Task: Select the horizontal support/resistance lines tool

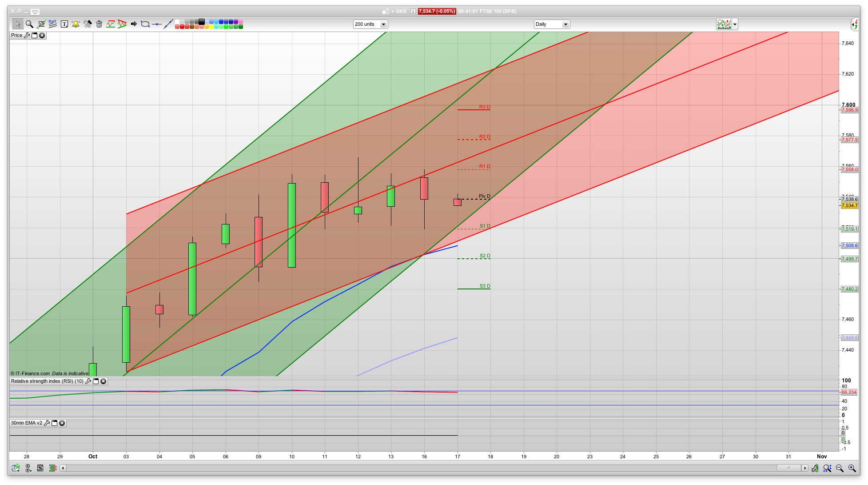Action: (111, 24)
